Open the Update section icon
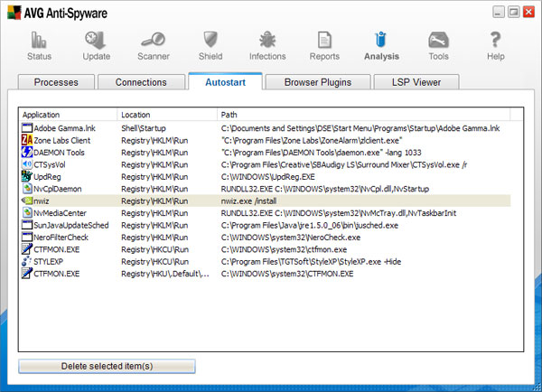The height and width of the screenshot is (392, 542). (x=96, y=40)
